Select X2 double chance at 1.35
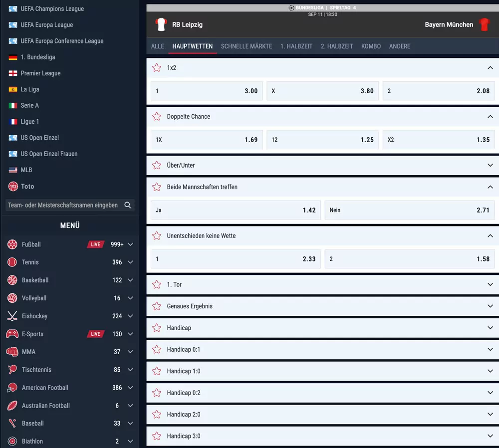This screenshot has height=448, width=499. [x=439, y=140]
